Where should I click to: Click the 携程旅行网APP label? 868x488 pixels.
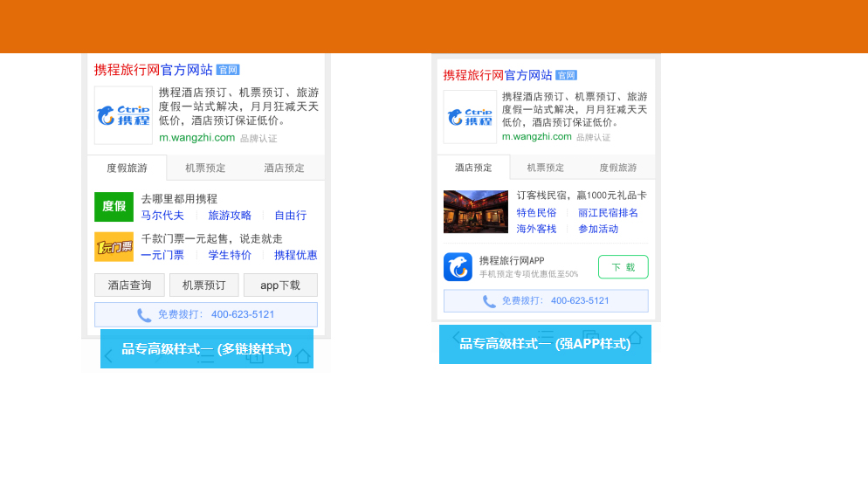click(x=512, y=261)
